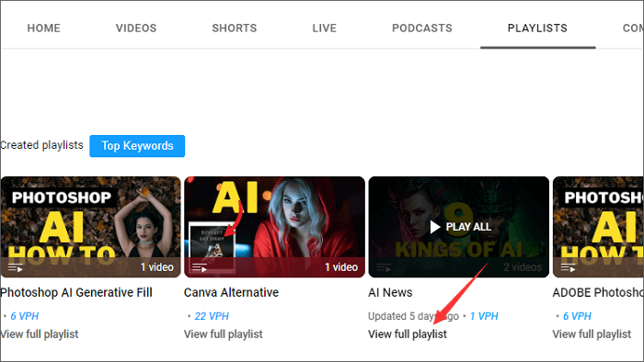Open the ADOBE Photoshop title link
Viewport: 644px width, 362px height.
click(x=598, y=292)
